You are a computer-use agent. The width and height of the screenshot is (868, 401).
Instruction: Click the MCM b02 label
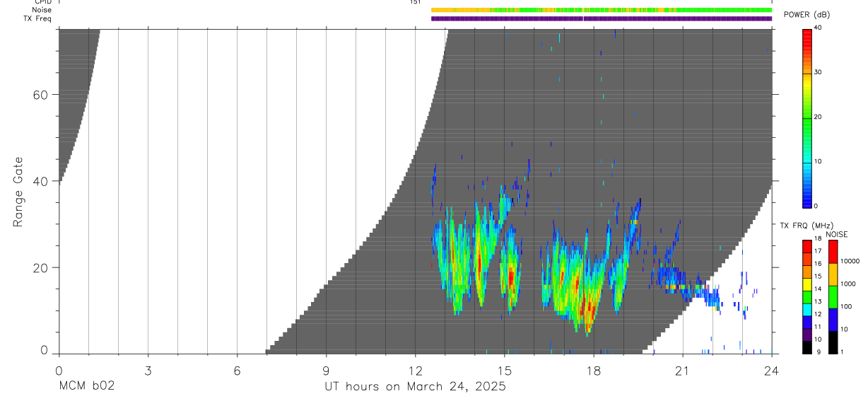[x=87, y=386]
